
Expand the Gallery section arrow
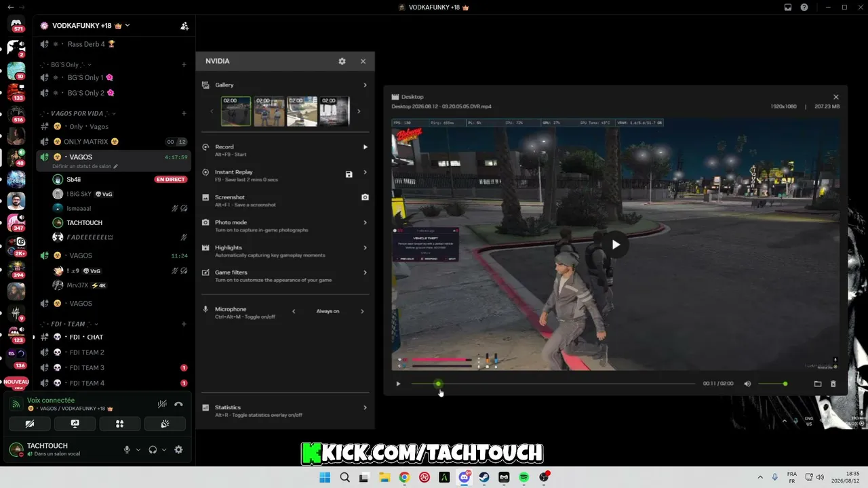[365, 85]
